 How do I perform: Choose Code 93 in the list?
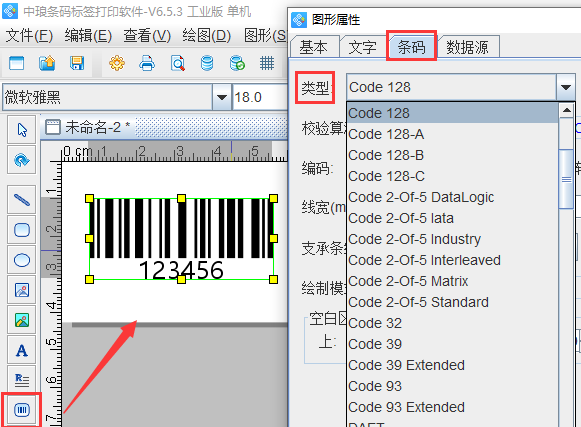[x=453, y=386]
